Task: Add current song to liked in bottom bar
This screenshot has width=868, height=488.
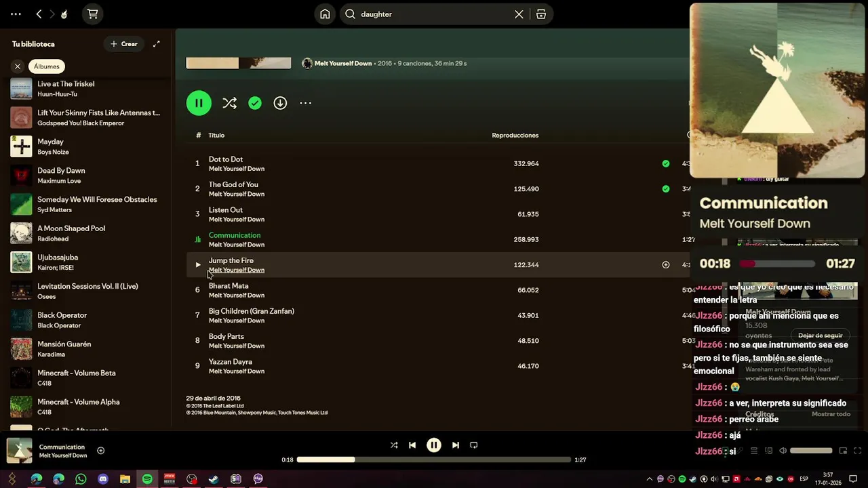Action: click(101, 451)
